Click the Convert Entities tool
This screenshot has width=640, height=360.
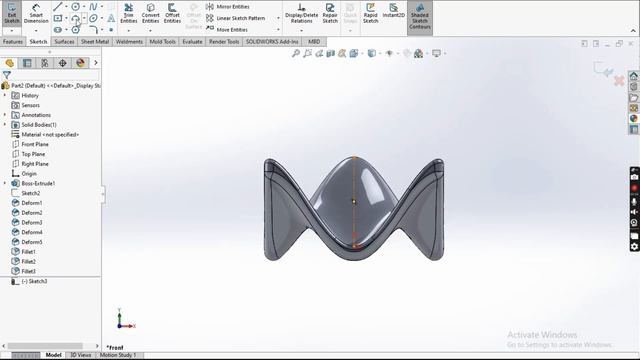coord(150,13)
